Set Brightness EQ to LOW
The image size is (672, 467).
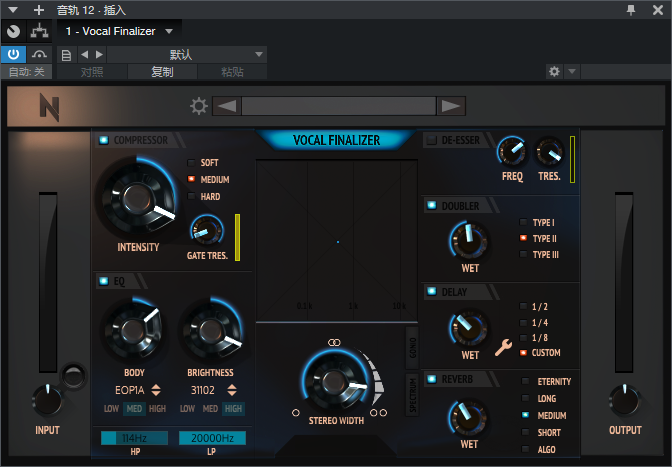[187, 409]
